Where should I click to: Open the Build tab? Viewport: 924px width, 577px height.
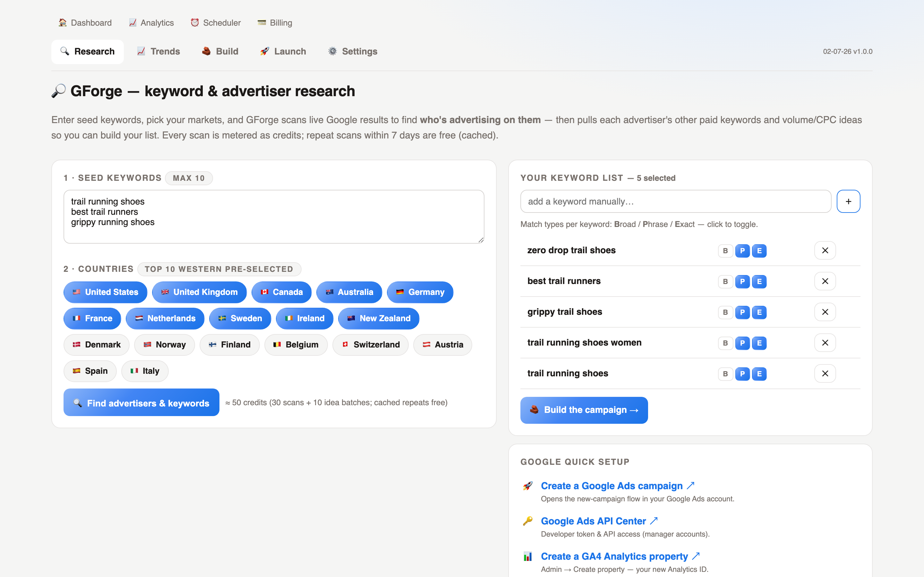[x=220, y=51]
